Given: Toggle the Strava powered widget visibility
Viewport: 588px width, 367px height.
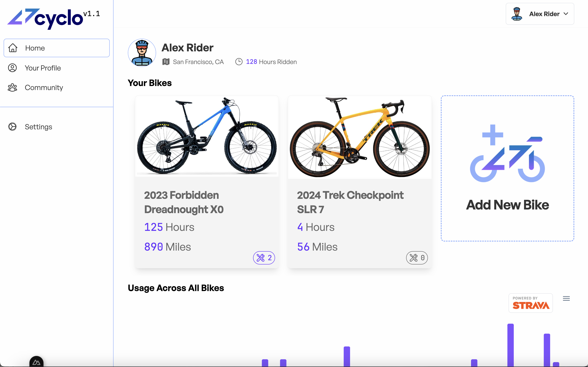Looking at the screenshot, I should pyautogui.click(x=566, y=299).
